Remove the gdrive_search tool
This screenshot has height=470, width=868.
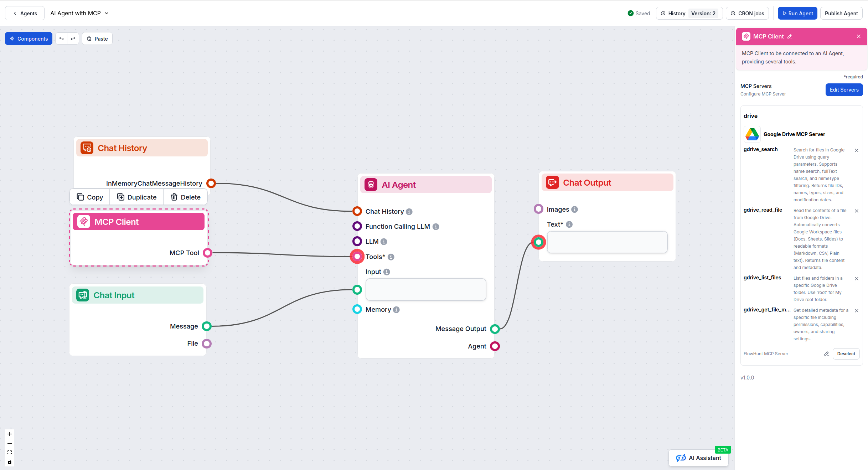[857, 150]
